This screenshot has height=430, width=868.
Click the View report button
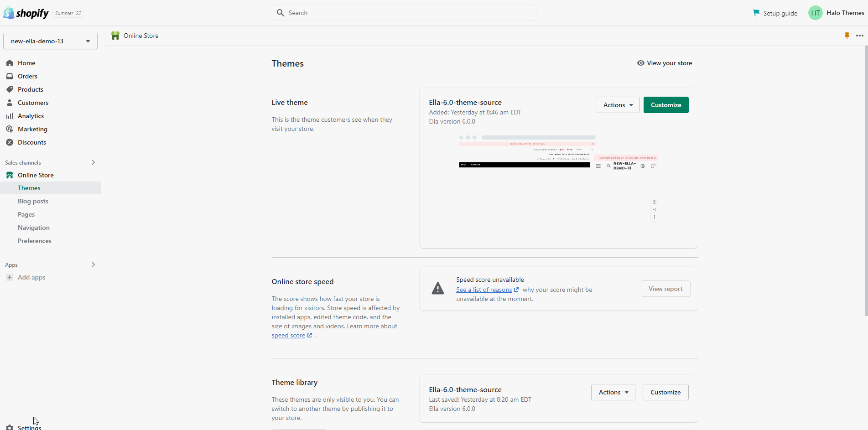point(665,289)
